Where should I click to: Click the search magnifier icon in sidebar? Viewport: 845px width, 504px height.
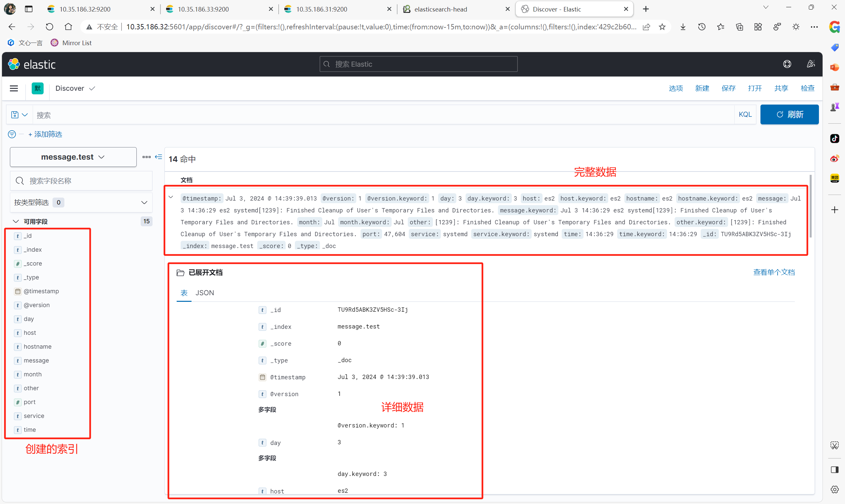point(20,179)
